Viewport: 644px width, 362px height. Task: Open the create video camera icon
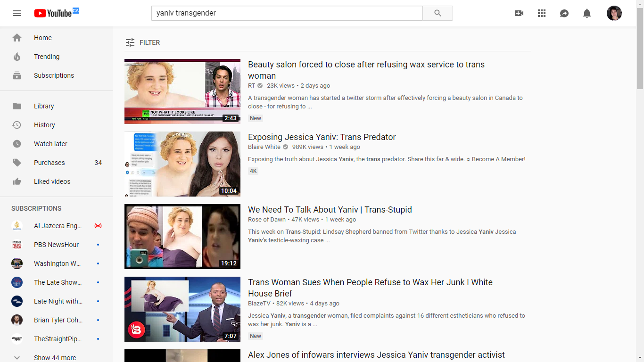(x=519, y=13)
